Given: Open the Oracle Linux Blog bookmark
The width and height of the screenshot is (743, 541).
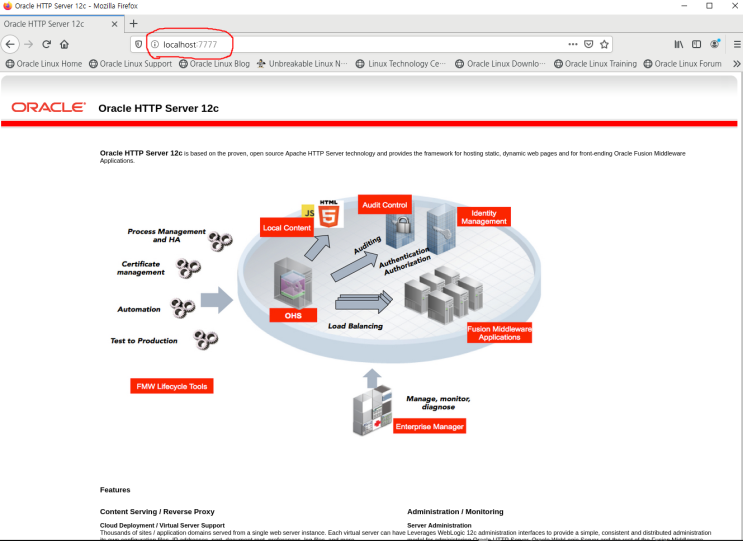Looking at the screenshot, I should click(214, 63).
